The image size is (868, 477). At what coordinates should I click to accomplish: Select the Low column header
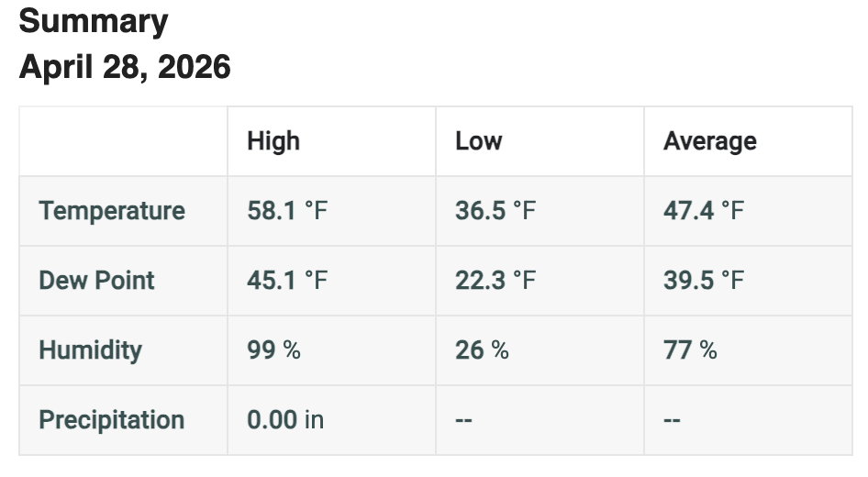(x=479, y=141)
